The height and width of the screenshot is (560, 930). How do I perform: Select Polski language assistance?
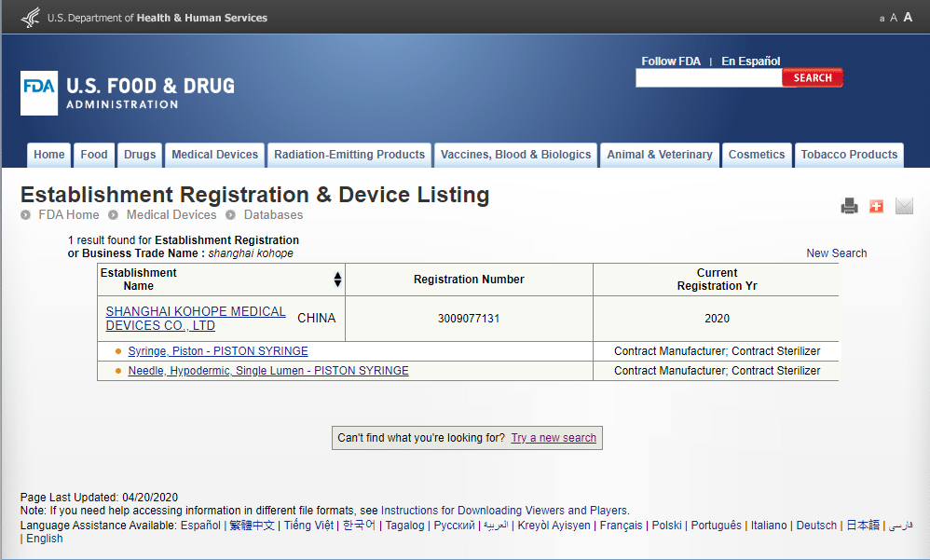point(666,526)
